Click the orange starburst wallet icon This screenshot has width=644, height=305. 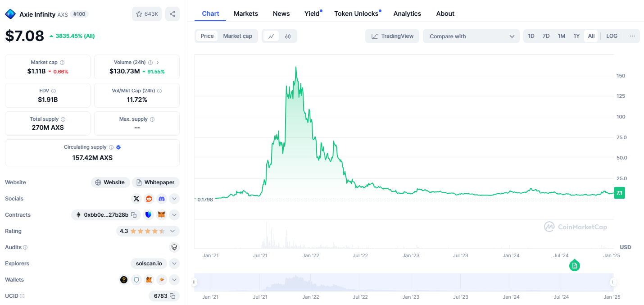point(161,280)
